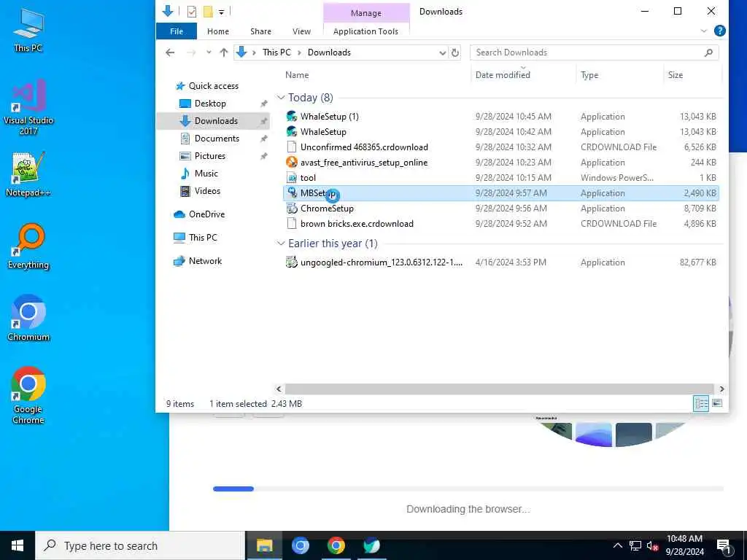Click the Properties quick access toolbar icon
Viewport: 747px width, 560px height.
tap(192, 12)
